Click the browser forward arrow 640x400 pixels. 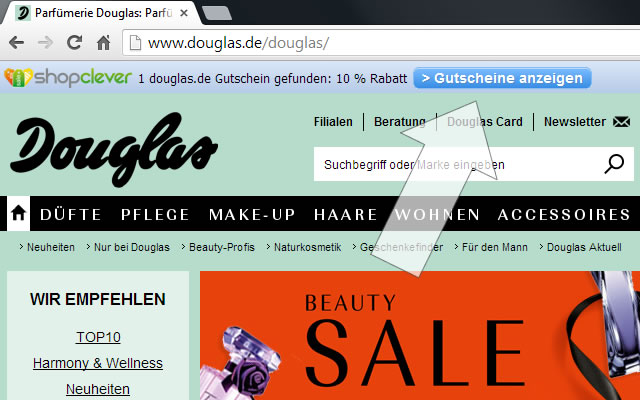point(45,42)
